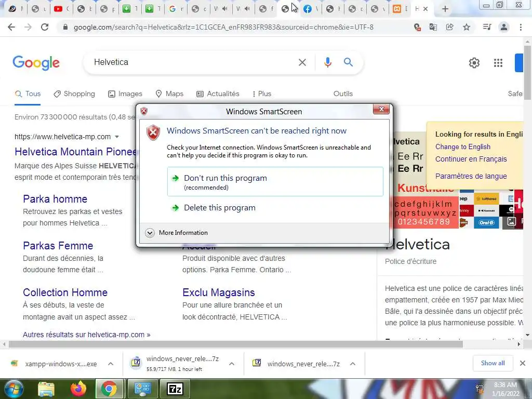Start voice search with microphone icon
532x399 pixels.
click(327, 62)
